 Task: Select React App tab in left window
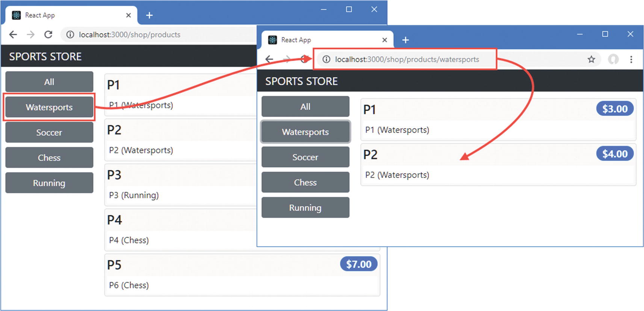(68, 15)
